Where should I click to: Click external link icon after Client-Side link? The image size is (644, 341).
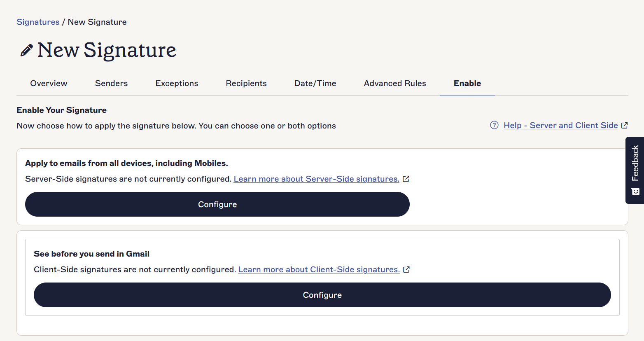(x=406, y=269)
